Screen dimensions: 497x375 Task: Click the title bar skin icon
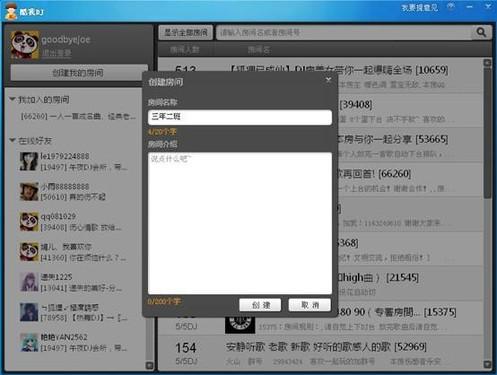[x=451, y=7]
